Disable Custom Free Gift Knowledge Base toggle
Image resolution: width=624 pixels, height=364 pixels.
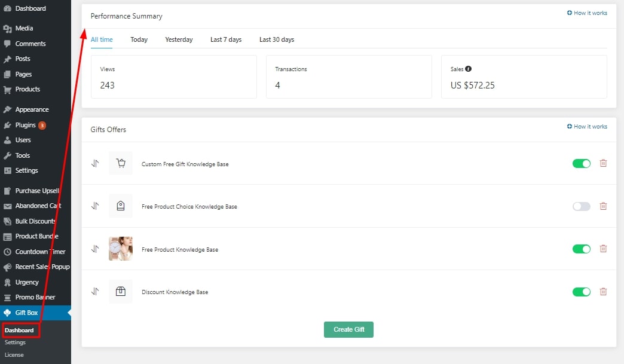pyautogui.click(x=581, y=163)
